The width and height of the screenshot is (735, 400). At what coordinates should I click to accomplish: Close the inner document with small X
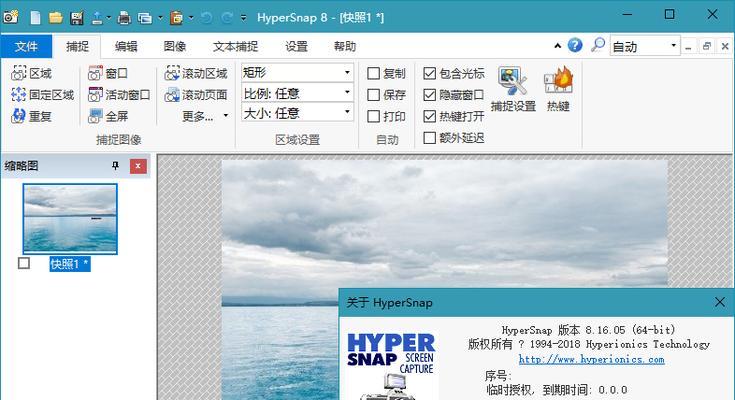point(725,46)
